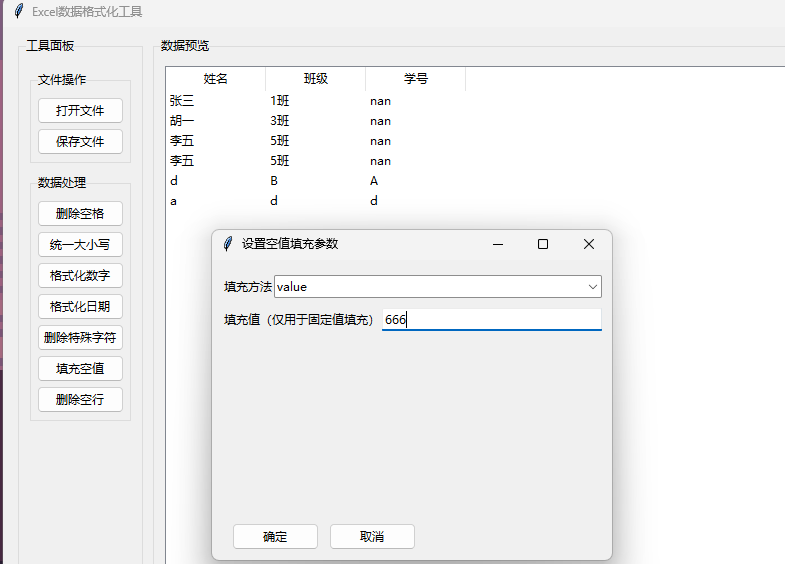The image size is (785, 564).
Task: Click the cell A in 学号 column
Action: coord(374,181)
